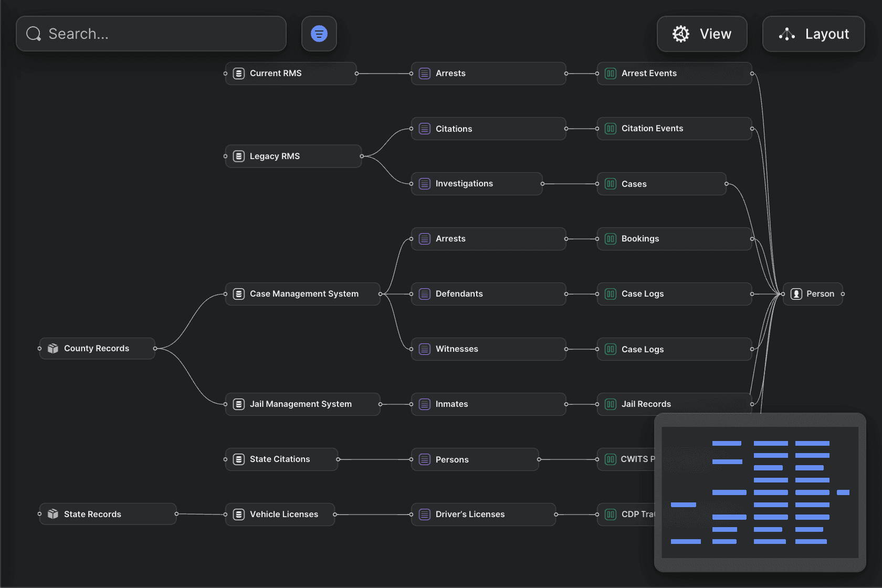Click the minimap overview panel
Screen dimensions: 882x588
(x=760, y=492)
